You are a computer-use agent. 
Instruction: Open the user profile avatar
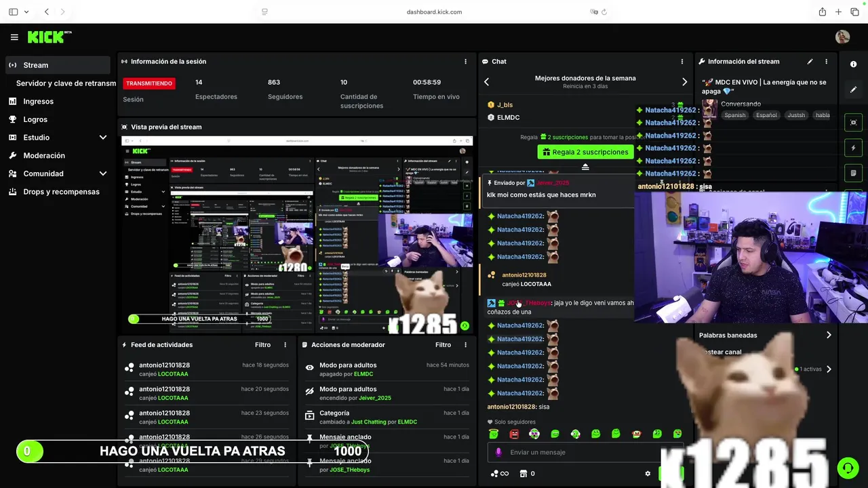coord(842,37)
